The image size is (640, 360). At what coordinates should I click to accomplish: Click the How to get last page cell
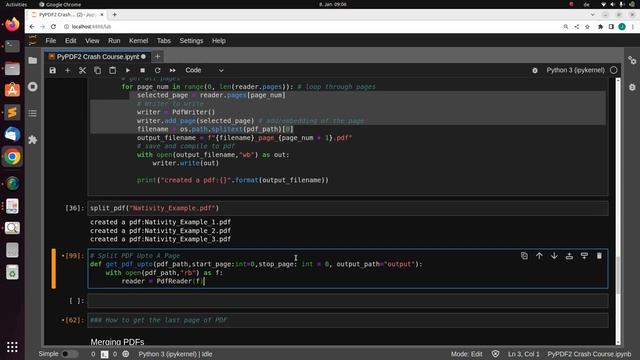pyautogui.click(x=348, y=320)
